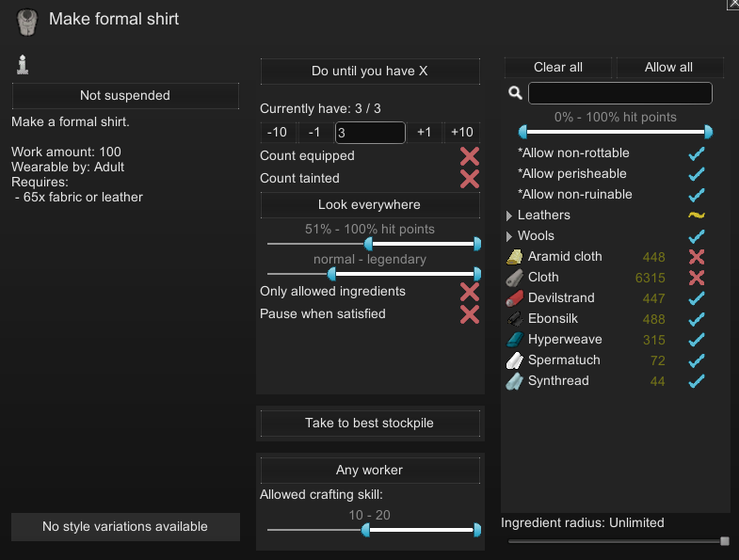Screen dimensions: 739x560
Task: Click the Ebonsilk material icon
Action: [x=514, y=319]
